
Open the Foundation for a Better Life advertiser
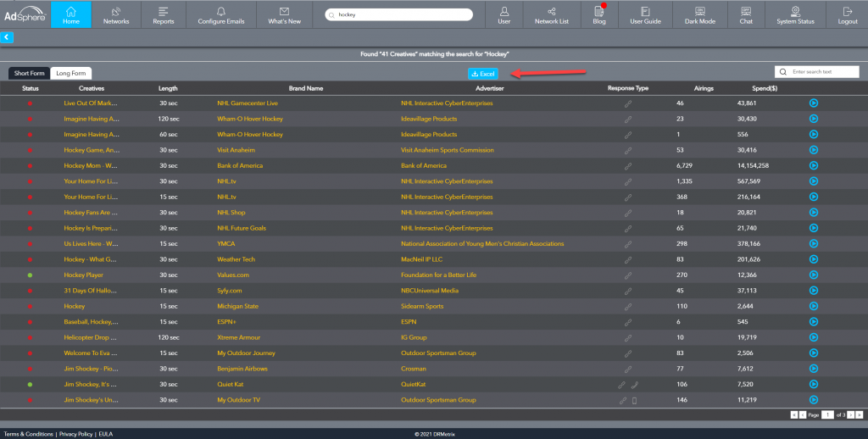click(x=438, y=275)
